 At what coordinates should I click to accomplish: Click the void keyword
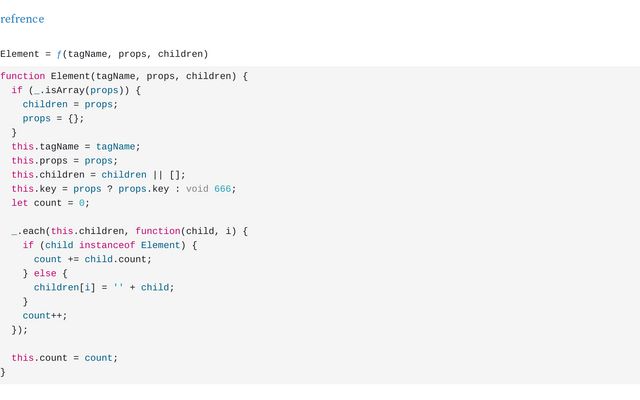[197, 189]
